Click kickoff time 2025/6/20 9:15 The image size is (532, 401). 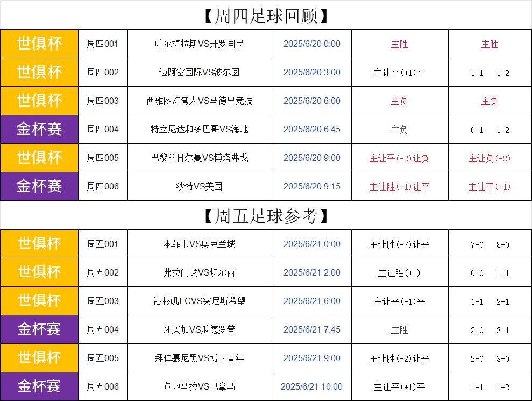(312, 186)
